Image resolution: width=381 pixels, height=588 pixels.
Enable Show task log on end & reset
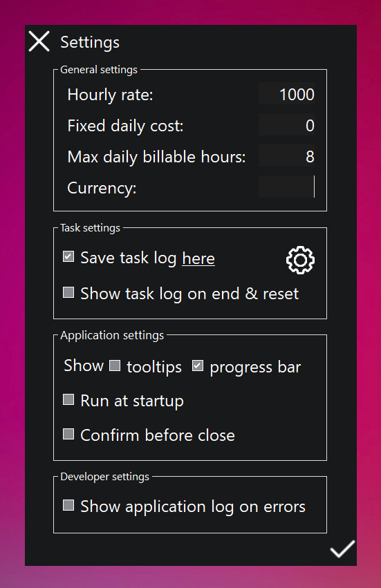click(x=68, y=292)
